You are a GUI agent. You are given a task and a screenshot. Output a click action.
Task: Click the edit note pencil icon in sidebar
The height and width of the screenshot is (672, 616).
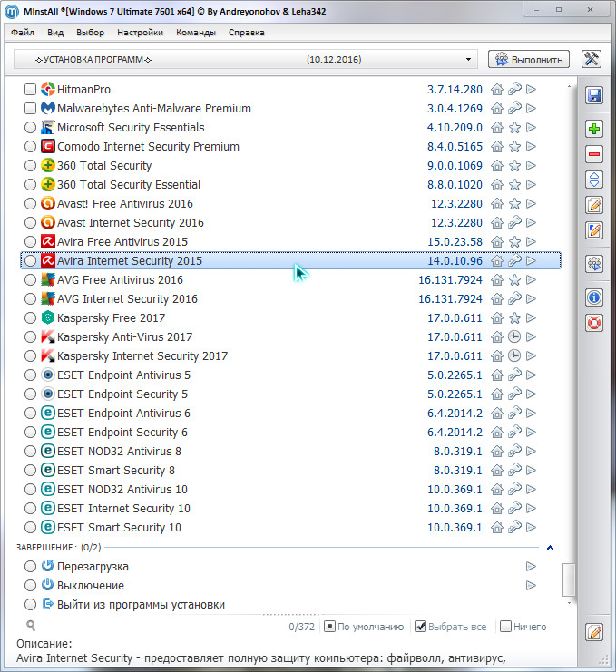pos(594,205)
